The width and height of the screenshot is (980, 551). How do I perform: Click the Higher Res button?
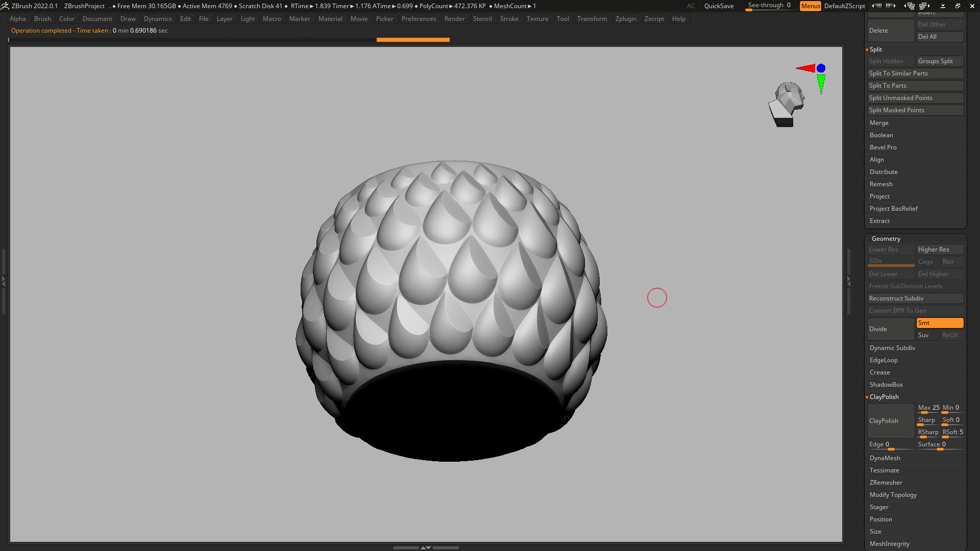[940, 249]
